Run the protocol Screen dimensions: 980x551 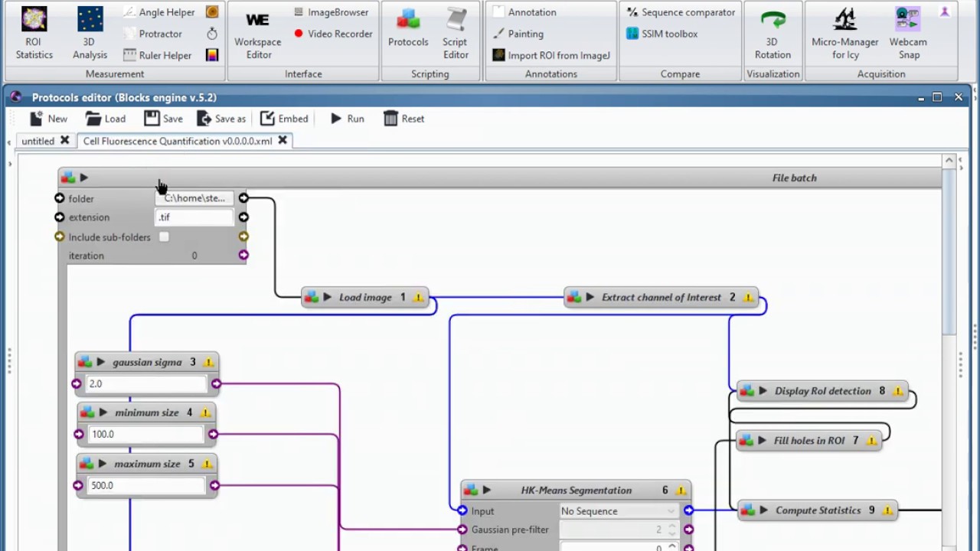click(347, 119)
